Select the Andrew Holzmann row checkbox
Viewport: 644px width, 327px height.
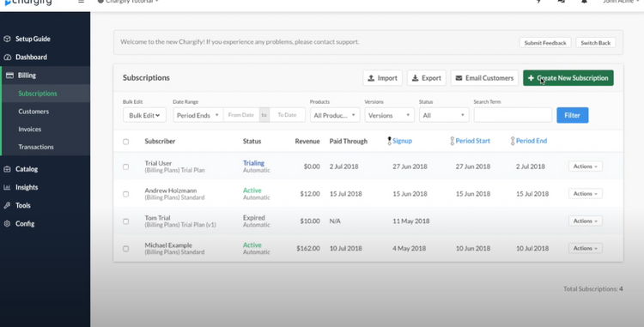(125, 194)
